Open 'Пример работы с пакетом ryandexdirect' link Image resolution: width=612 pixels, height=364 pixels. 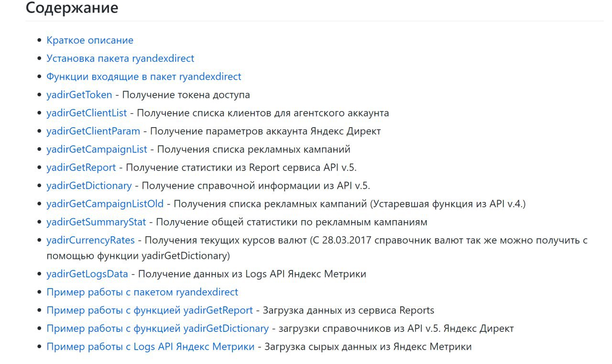pyautogui.click(x=142, y=292)
